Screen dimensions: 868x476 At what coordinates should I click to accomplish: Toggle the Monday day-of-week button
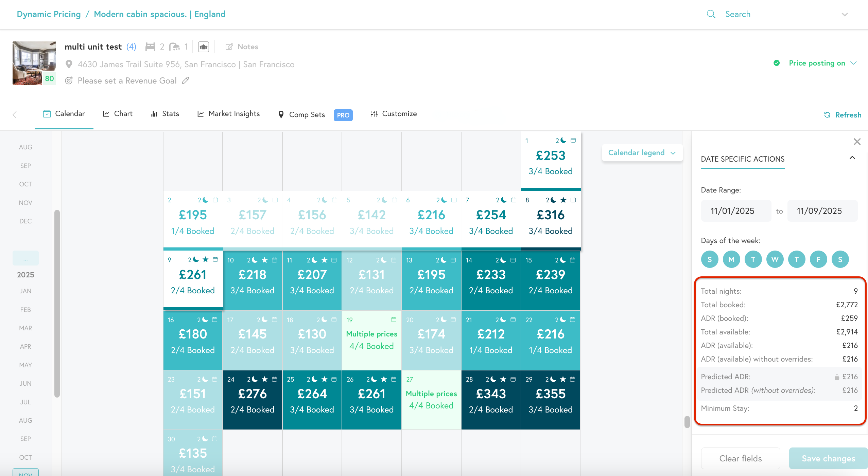(x=731, y=259)
